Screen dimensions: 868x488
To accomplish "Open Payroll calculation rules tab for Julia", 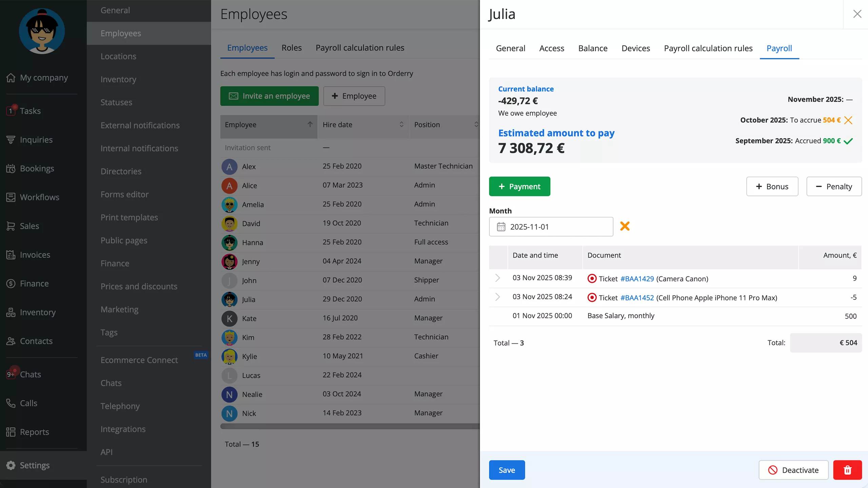I will click(x=708, y=48).
